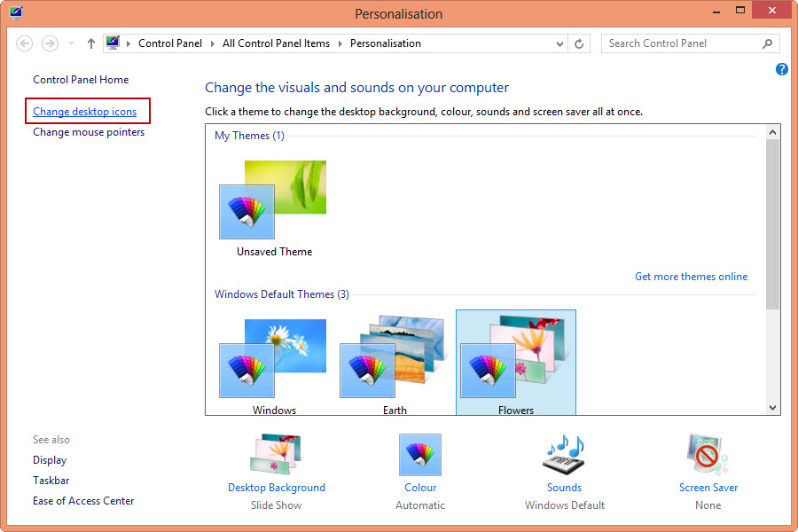The width and height of the screenshot is (798, 532).
Task: Open Control Panel Home
Action: (x=81, y=80)
